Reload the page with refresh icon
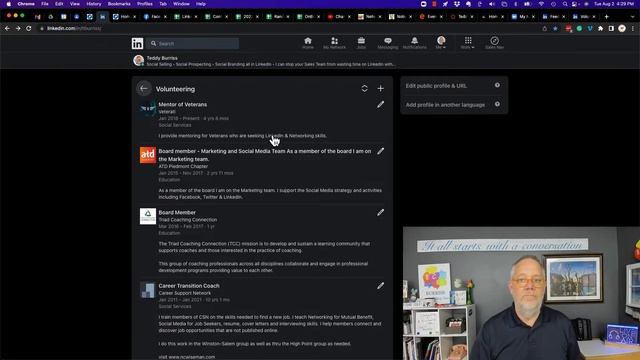640x360 pixels. [x=29, y=29]
